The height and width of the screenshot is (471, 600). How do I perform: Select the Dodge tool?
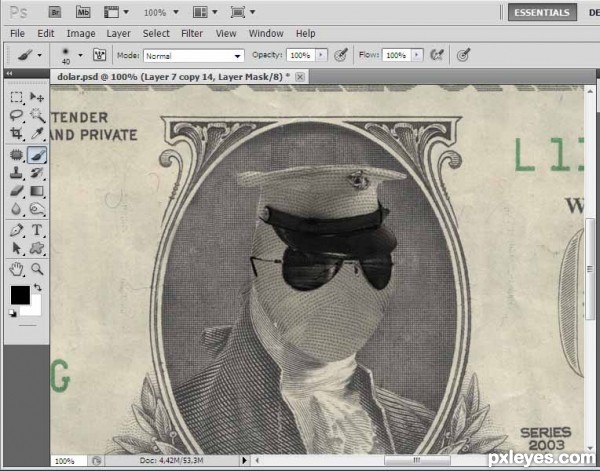37,209
